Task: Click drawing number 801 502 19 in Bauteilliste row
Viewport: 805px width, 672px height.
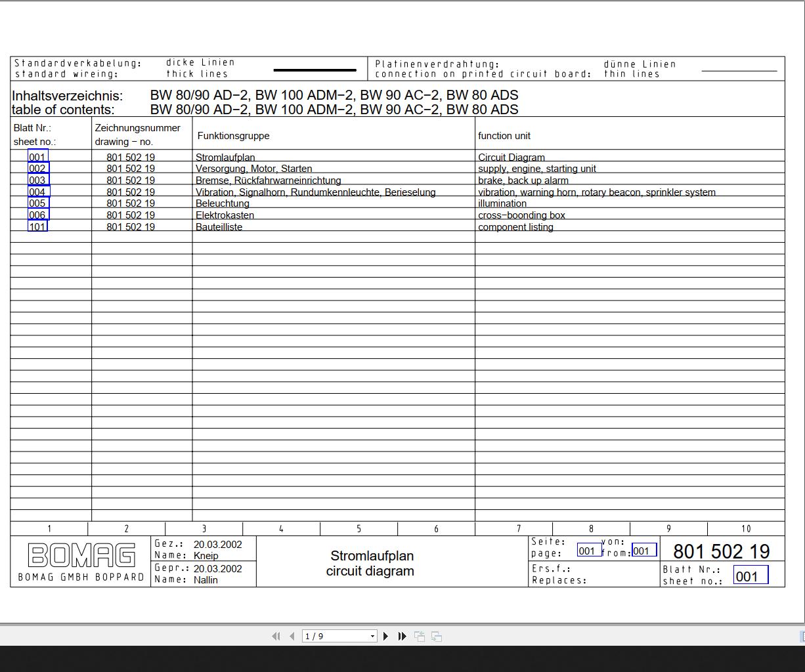Action: (131, 227)
